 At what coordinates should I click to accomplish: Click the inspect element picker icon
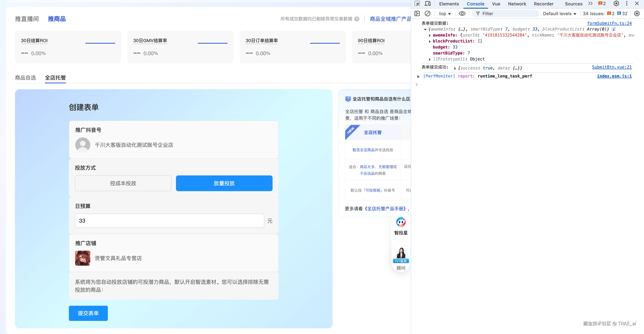tap(417, 4)
